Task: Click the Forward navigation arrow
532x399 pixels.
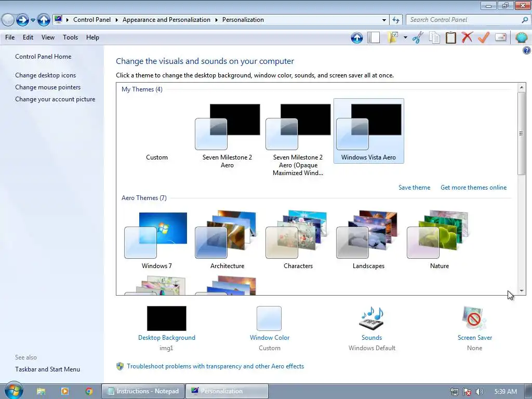Action: 22,20
